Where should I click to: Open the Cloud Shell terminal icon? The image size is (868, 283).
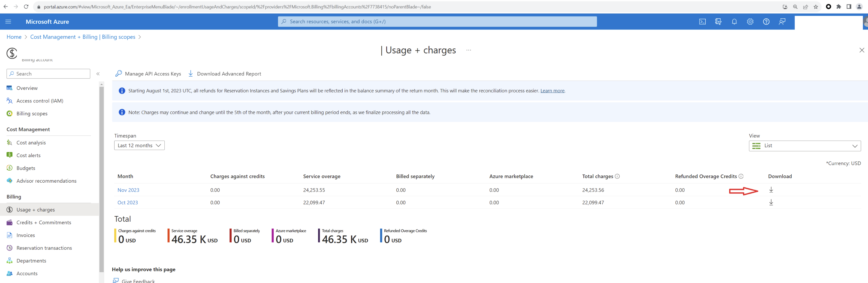[702, 21]
